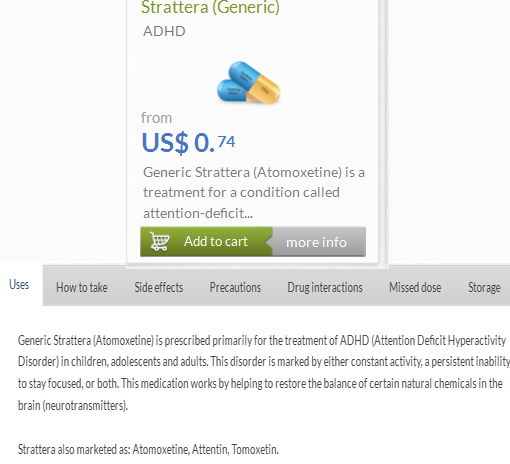510x464 pixels.
Task: Open the Strattera (Generic) title link
Action: point(210,7)
